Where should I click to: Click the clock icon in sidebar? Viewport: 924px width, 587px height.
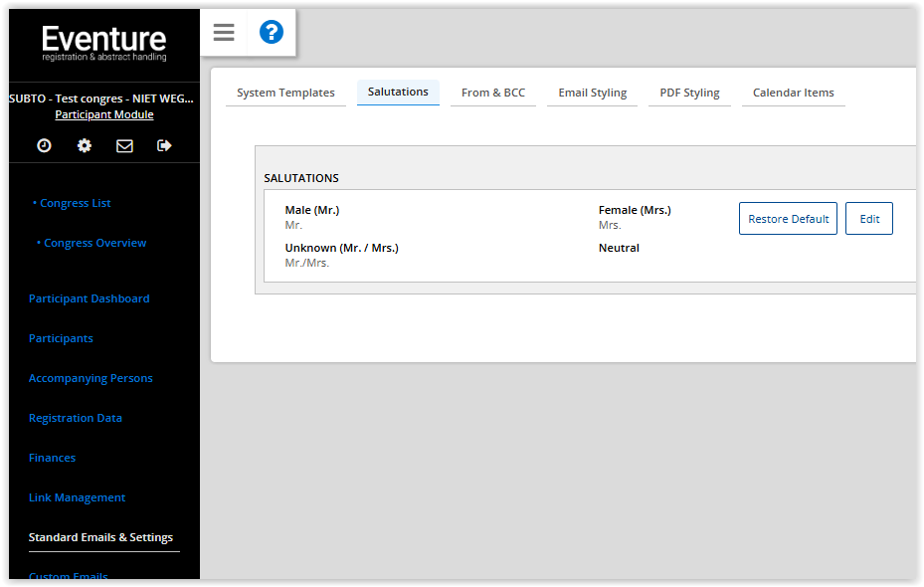44,145
